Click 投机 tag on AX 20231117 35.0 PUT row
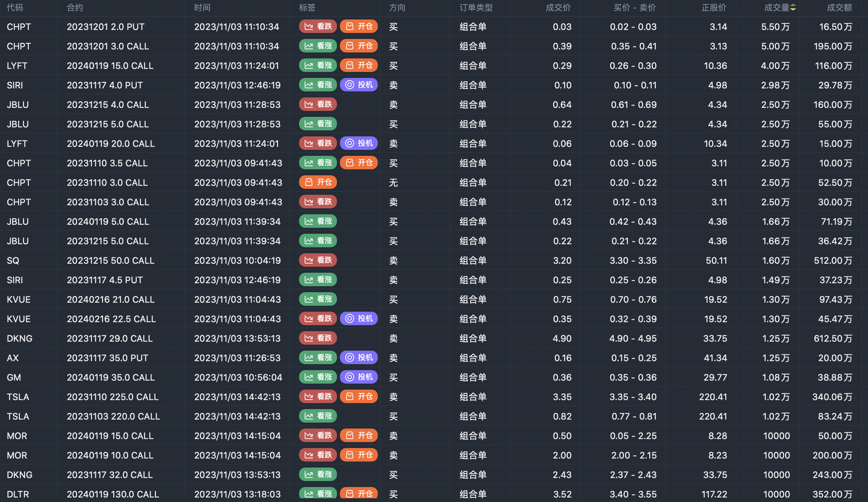Image resolution: width=868 pixels, height=502 pixels. click(x=359, y=357)
